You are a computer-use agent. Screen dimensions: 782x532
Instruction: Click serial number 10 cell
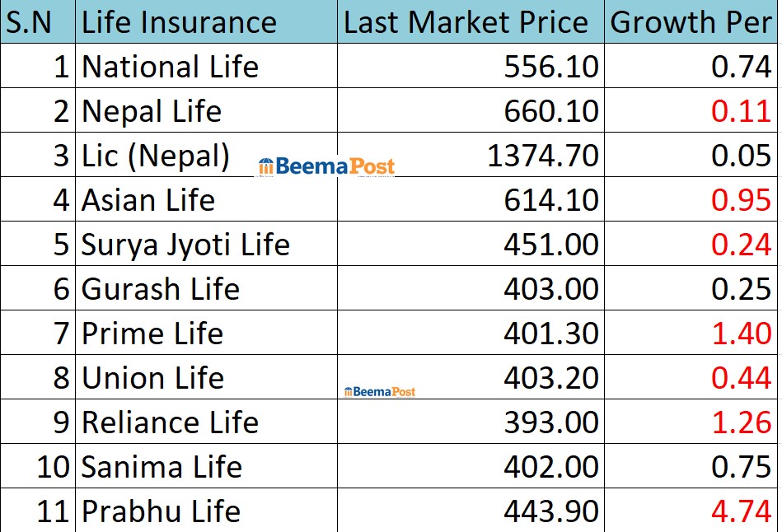coord(54,467)
